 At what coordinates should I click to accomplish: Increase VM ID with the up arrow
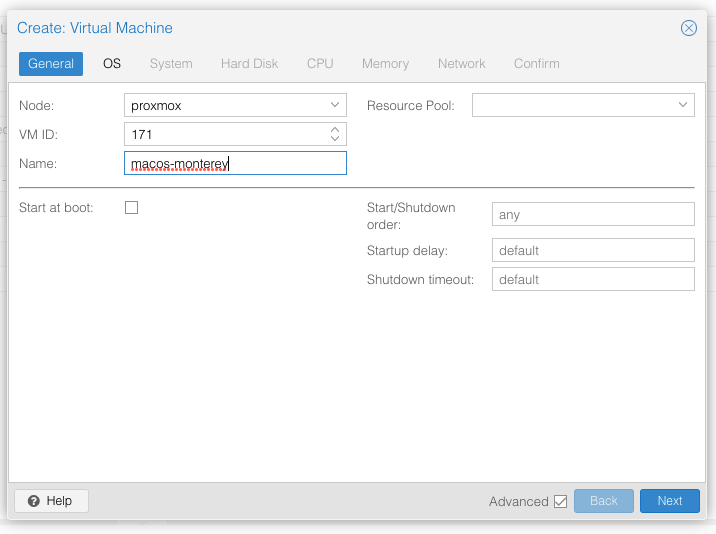point(335,129)
